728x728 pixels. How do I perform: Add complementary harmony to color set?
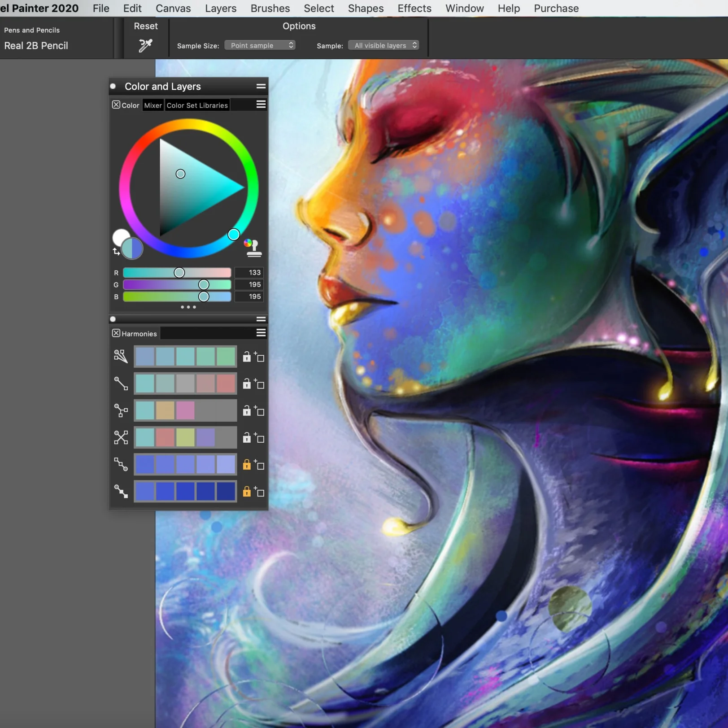(x=259, y=384)
